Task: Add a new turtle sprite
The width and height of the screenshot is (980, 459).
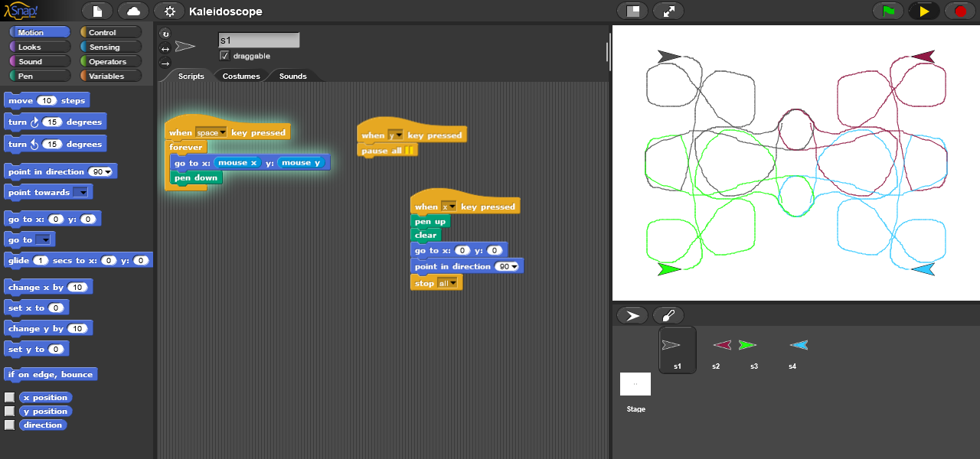Action: pos(632,315)
